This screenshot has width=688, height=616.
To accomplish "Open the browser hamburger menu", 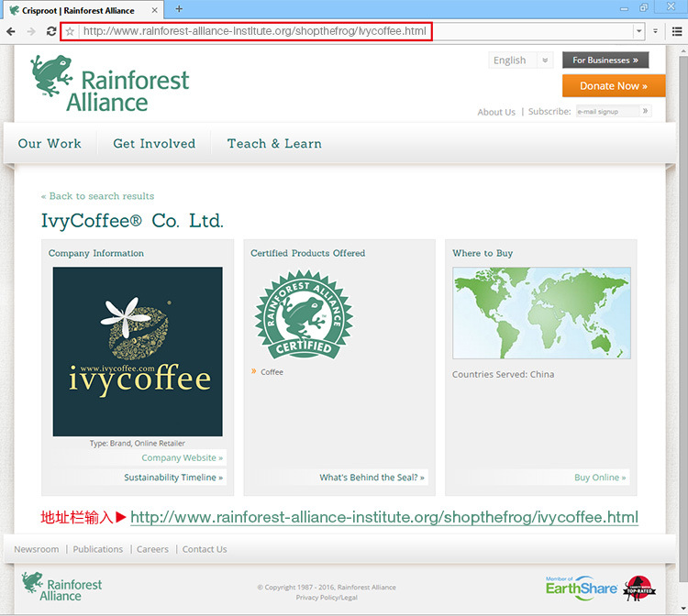I will point(677,31).
